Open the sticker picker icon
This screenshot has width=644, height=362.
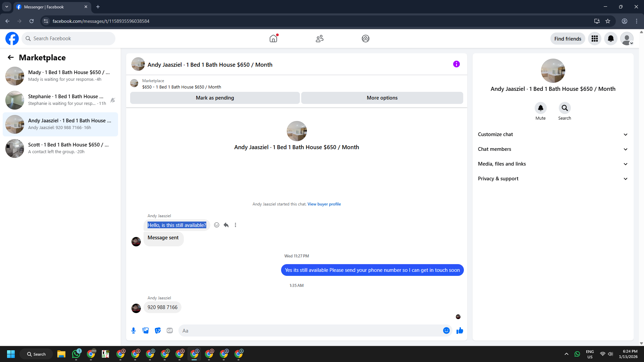[158, 330]
